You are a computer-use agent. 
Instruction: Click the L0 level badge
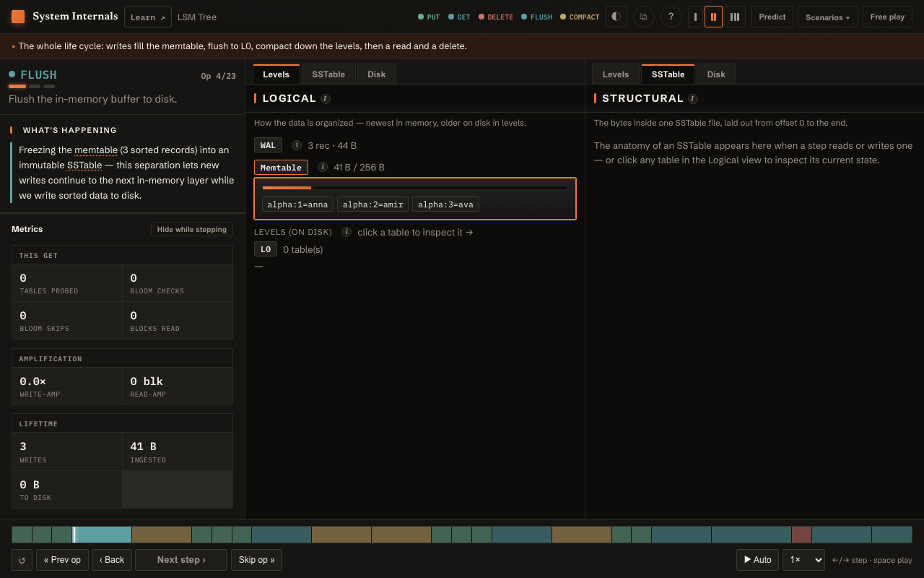(266, 249)
